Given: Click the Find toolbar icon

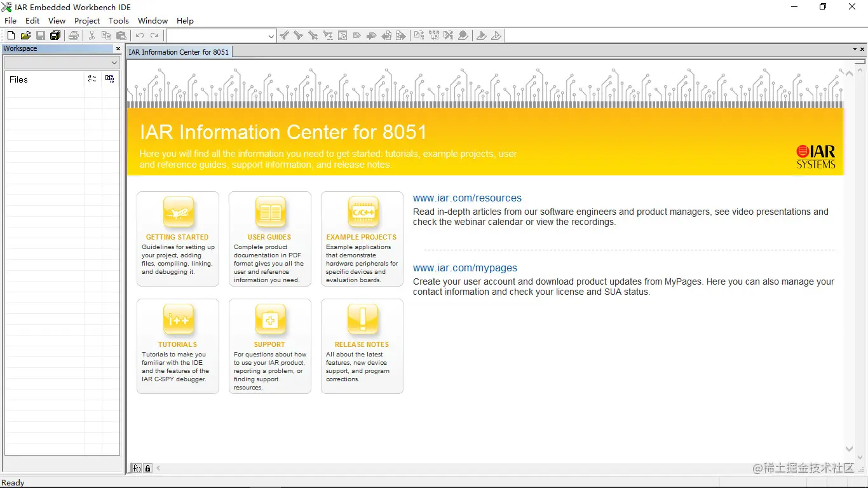Looking at the screenshot, I should pyautogui.click(x=313, y=36).
